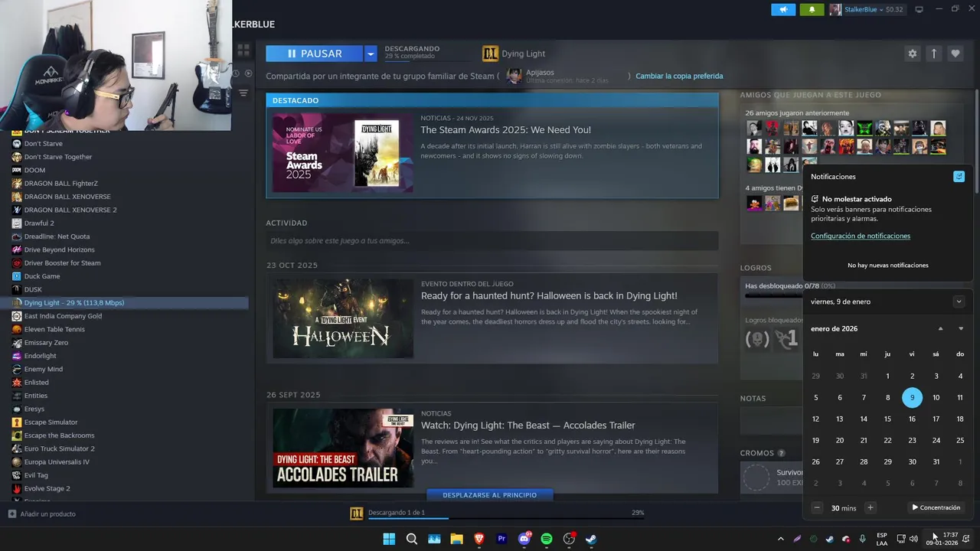Click the Steam announcements megaphone icon
The height and width of the screenshot is (551, 980).
(783, 9)
